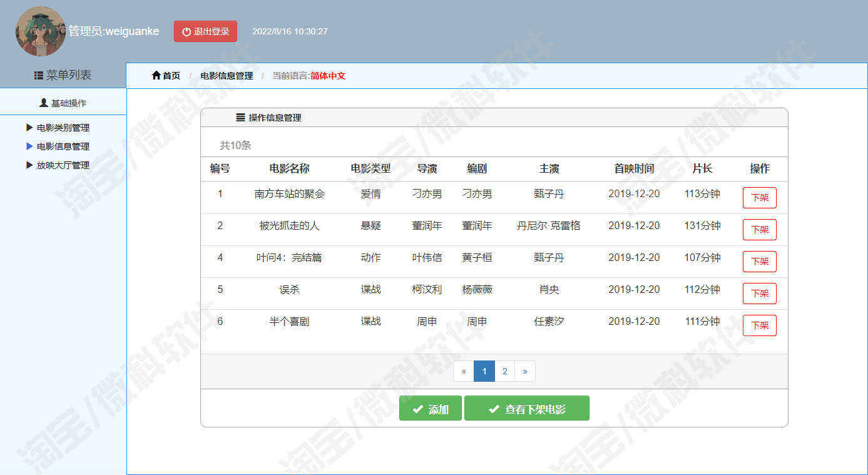The width and height of the screenshot is (868, 475).
Task: Click the 悬疑 genre cell
Action: tap(370, 226)
